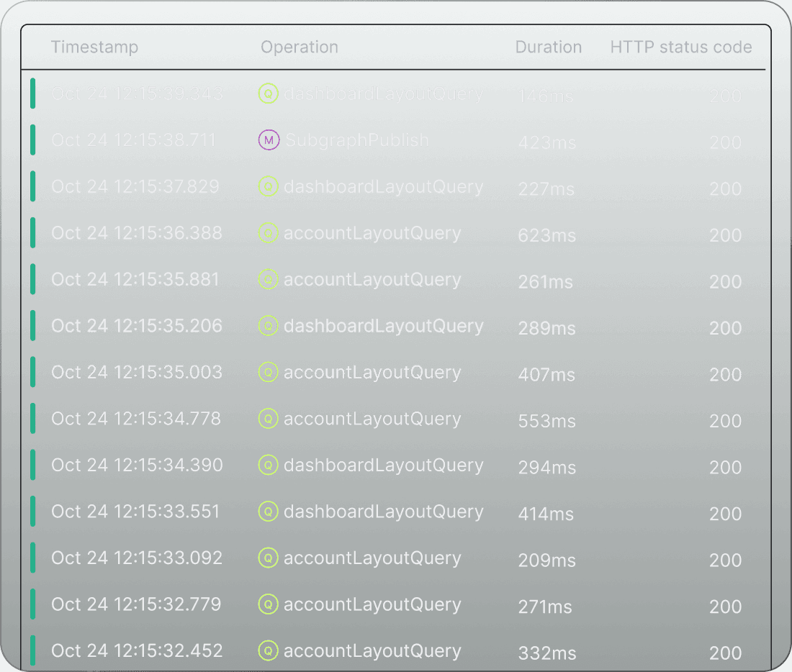Click the green status bar on the SubgraphPublish row
Image resolution: width=792 pixels, height=672 pixels.
pyautogui.click(x=32, y=140)
